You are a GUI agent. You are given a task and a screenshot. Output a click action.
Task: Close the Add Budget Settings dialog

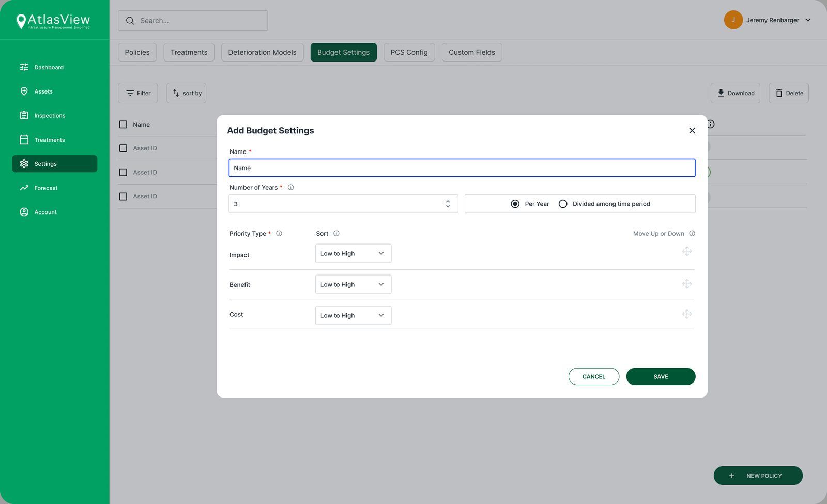click(x=692, y=130)
